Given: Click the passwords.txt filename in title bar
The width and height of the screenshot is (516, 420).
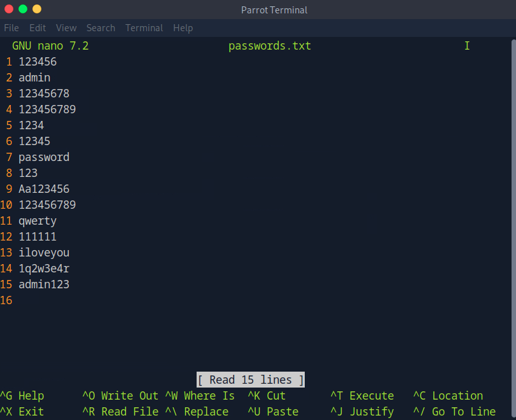Looking at the screenshot, I should tap(270, 46).
